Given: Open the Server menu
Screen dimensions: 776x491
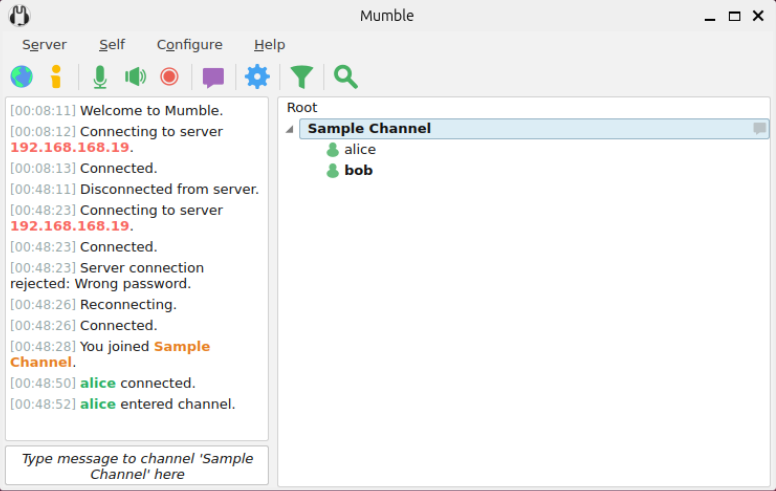Looking at the screenshot, I should [44, 45].
